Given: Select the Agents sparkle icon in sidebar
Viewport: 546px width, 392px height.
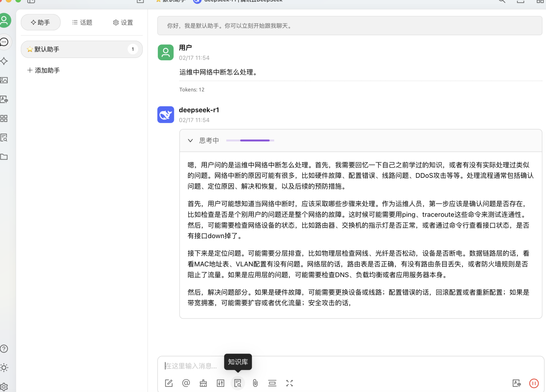Looking at the screenshot, I should coord(4,61).
